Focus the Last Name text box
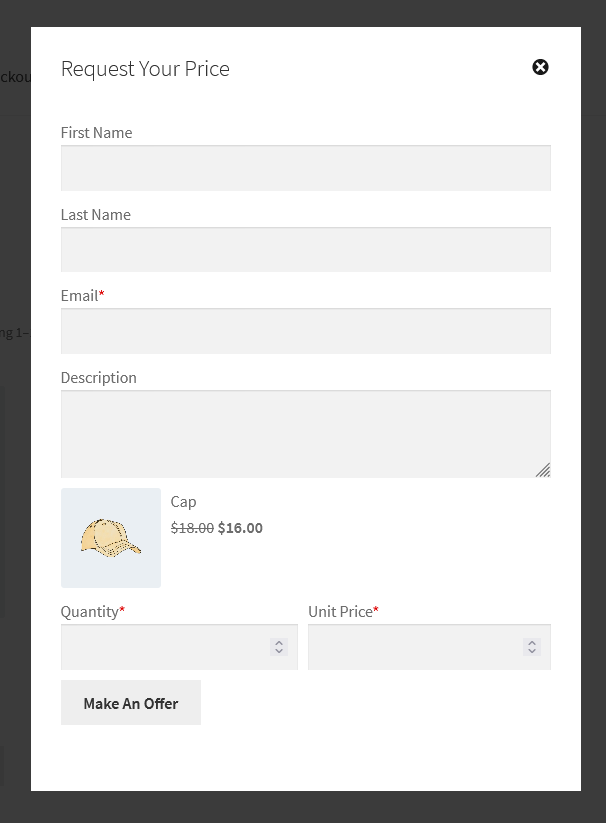Screen dimensions: 606x823 [x=305, y=249]
